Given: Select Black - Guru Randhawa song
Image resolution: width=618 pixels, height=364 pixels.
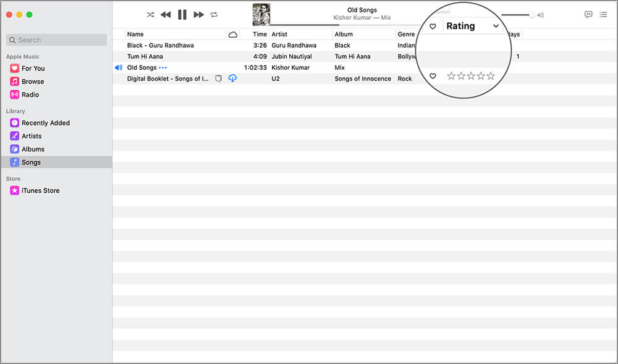Looking at the screenshot, I should pos(161,45).
